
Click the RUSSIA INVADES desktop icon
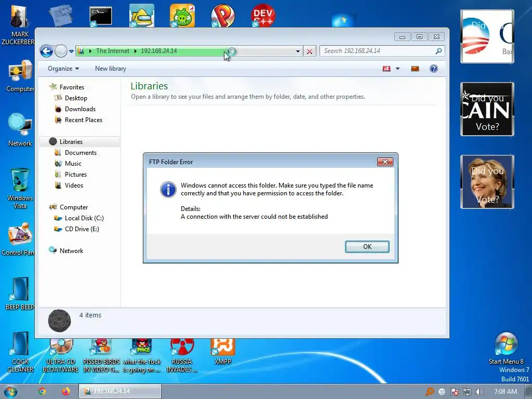tap(182, 355)
